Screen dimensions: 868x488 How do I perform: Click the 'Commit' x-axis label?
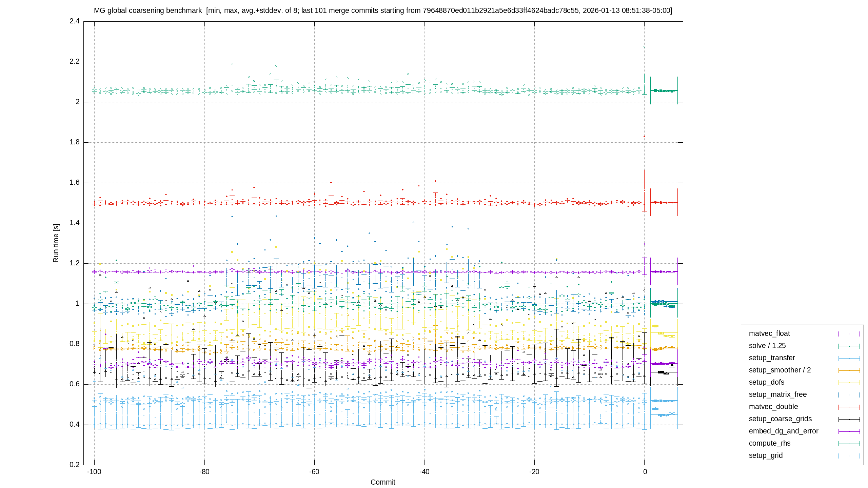point(383,482)
